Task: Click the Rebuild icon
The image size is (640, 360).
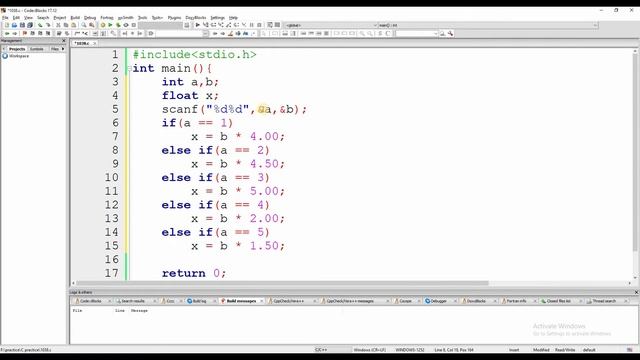Action: (126, 25)
